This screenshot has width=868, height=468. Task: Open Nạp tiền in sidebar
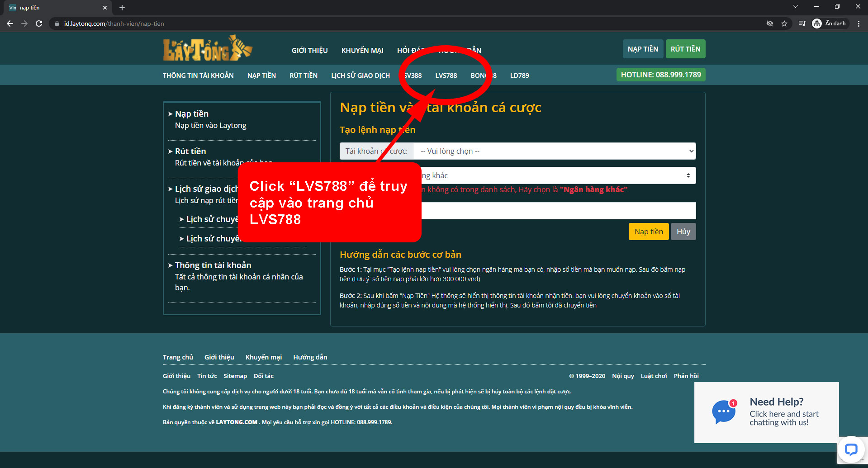point(192,113)
